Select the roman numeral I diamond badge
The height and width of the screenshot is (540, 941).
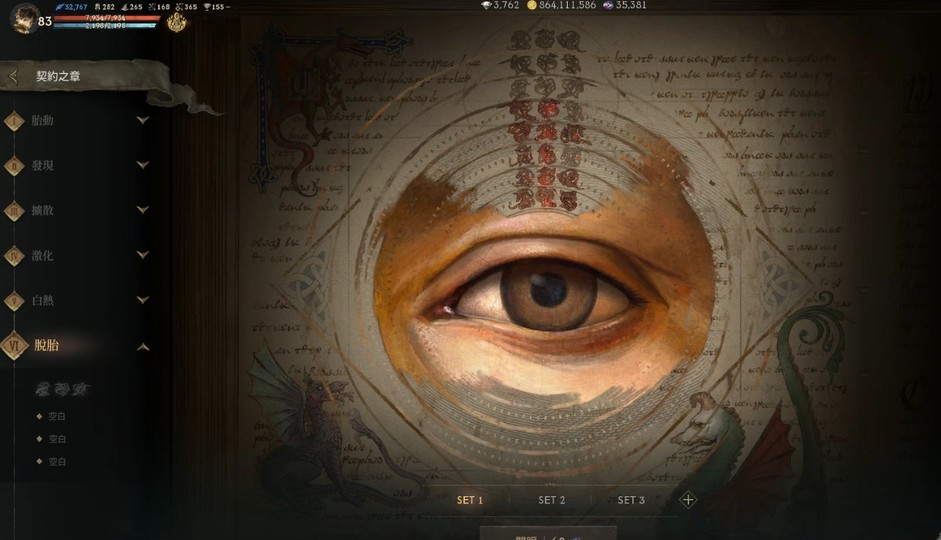14,121
